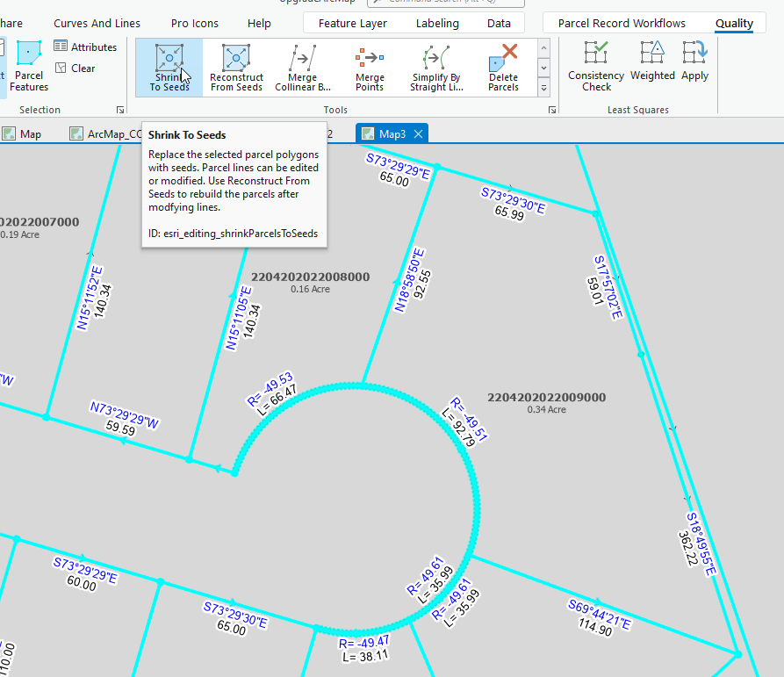Click the Delete Parcels tool
The image size is (784, 677).
pyautogui.click(x=502, y=67)
